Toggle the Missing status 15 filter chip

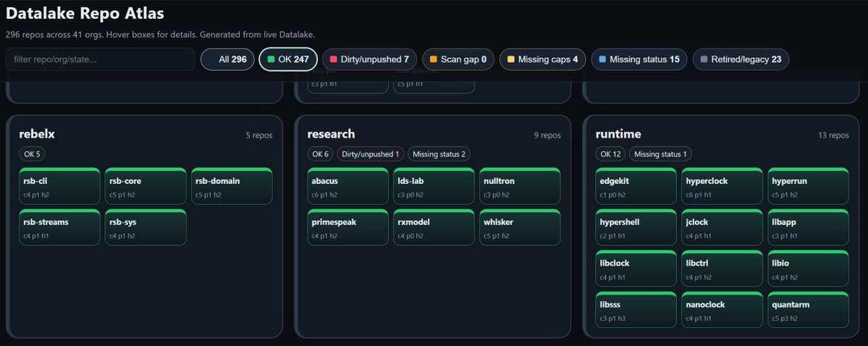639,59
